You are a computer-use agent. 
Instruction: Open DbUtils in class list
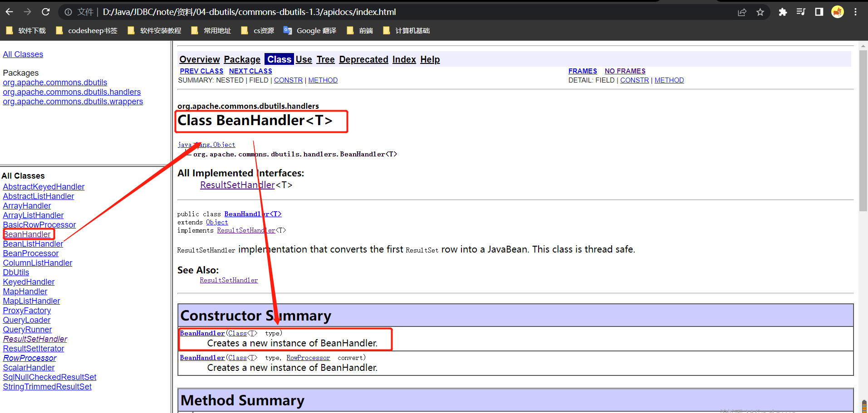click(x=16, y=272)
